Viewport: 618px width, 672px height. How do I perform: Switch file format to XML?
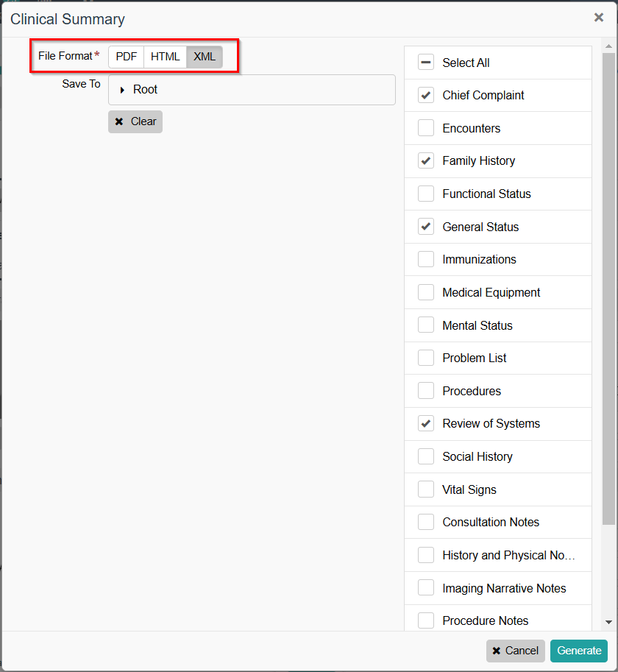pos(204,57)
